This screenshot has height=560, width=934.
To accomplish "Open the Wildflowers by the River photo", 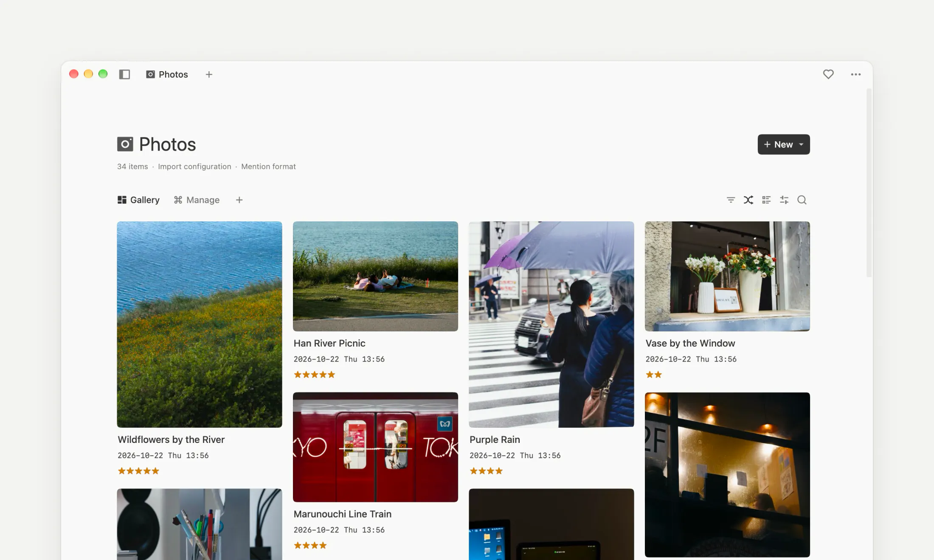I will pos(200,325).
